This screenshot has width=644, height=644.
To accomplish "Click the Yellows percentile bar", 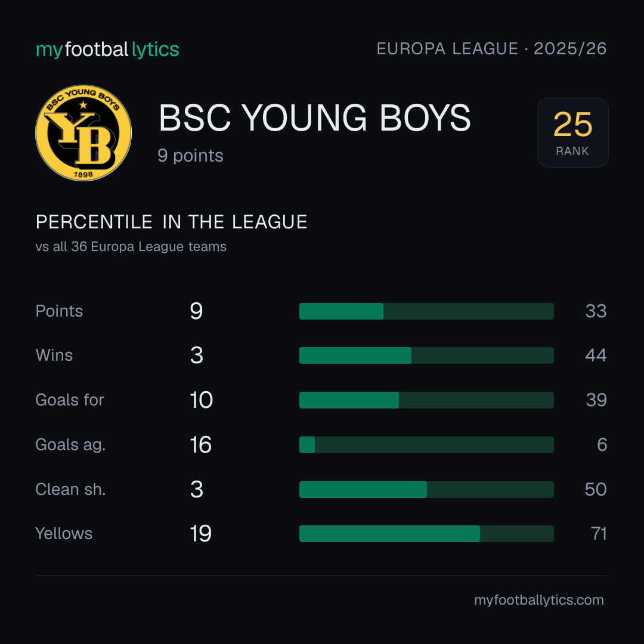I will (426, 534).
